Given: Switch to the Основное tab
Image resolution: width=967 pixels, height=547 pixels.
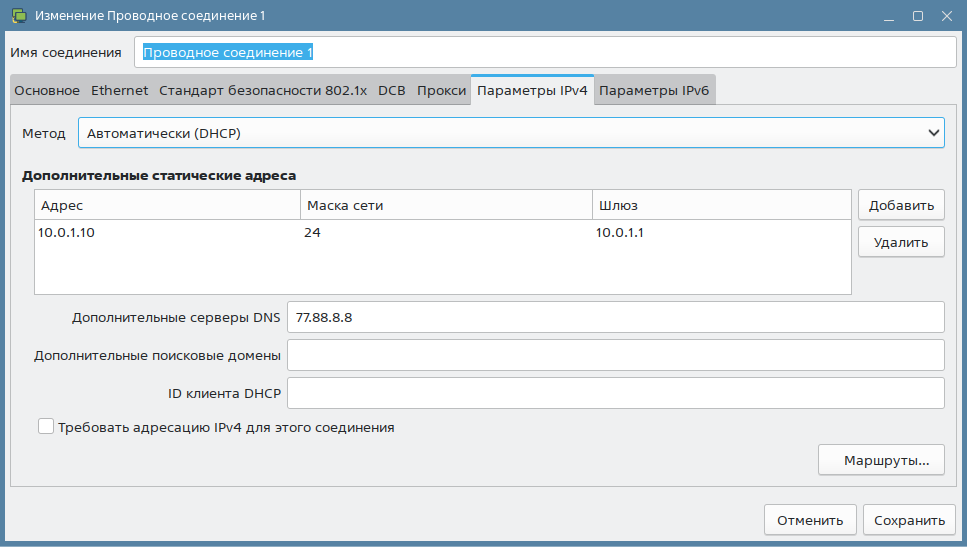Looking at the screenshot, I should coord(46,91).
